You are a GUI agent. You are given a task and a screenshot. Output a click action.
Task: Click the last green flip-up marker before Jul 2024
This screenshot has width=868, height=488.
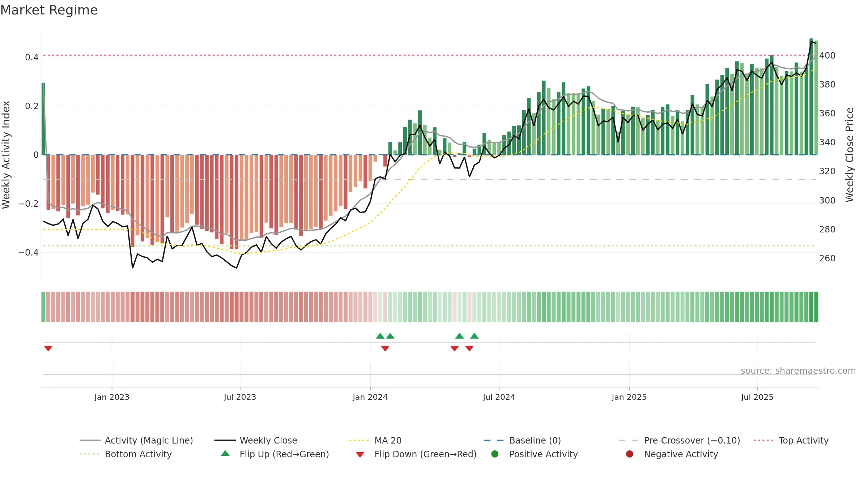click(x=474, y=336)
